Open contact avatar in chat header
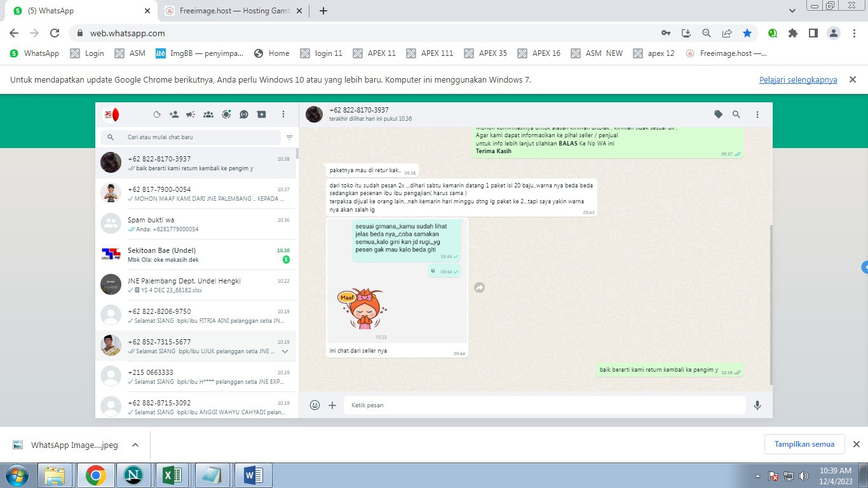 pos(314,114)
